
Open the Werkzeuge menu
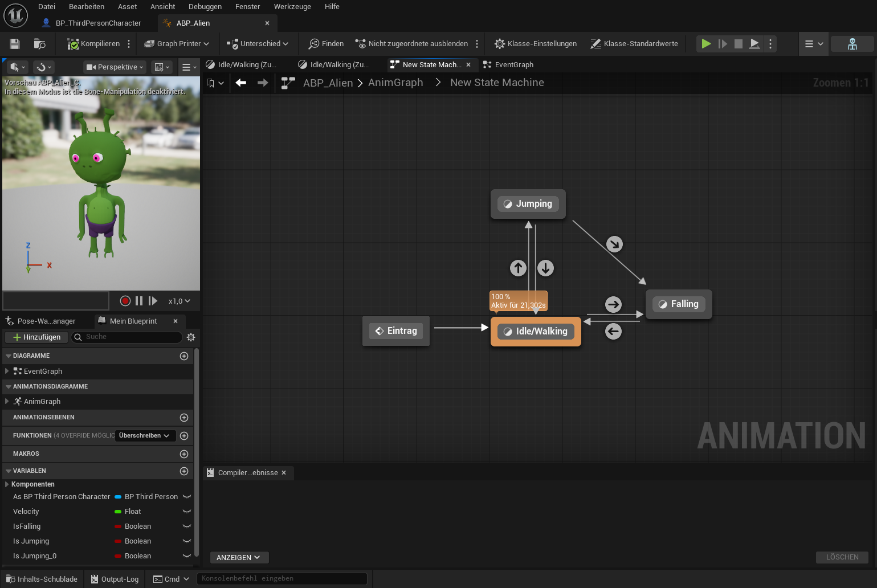point(292,7)
